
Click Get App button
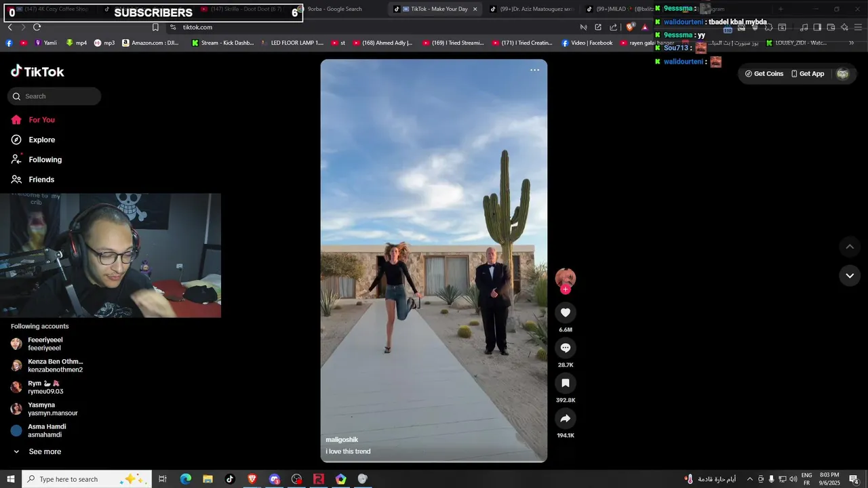click(x=808, y=74)
